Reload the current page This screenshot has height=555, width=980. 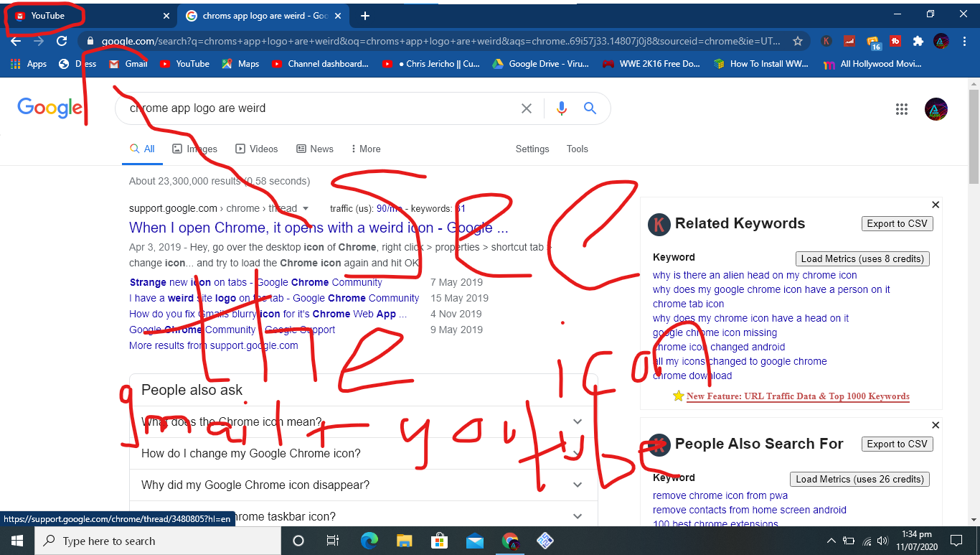pyautogui.click(x=62, y=42)
